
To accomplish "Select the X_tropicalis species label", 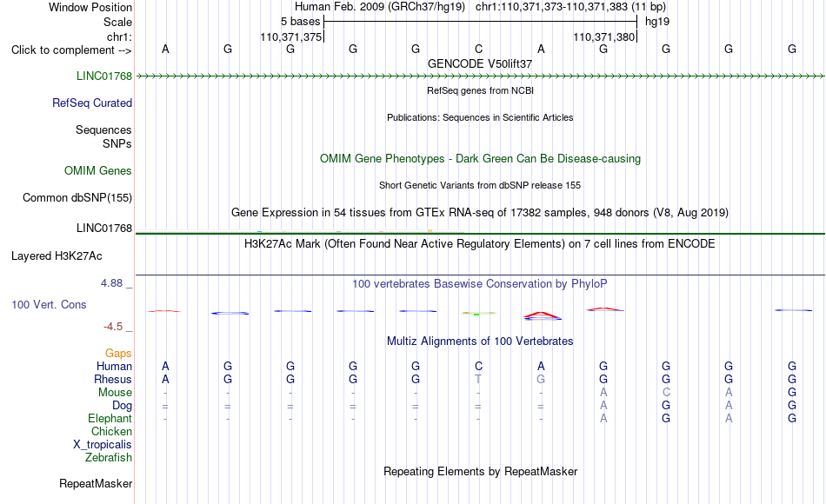I will pyautogui.click(x=103, y=445).
